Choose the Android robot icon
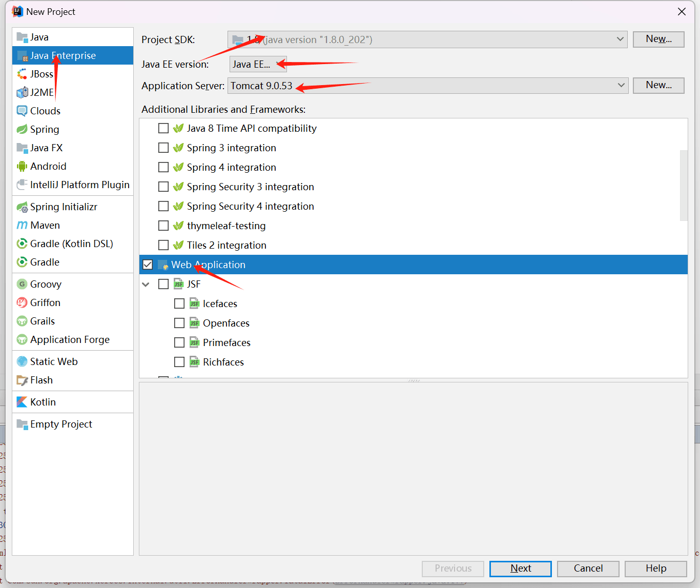Image resolution: width=700 pixels, height=588 pixels. coord(22,166)
